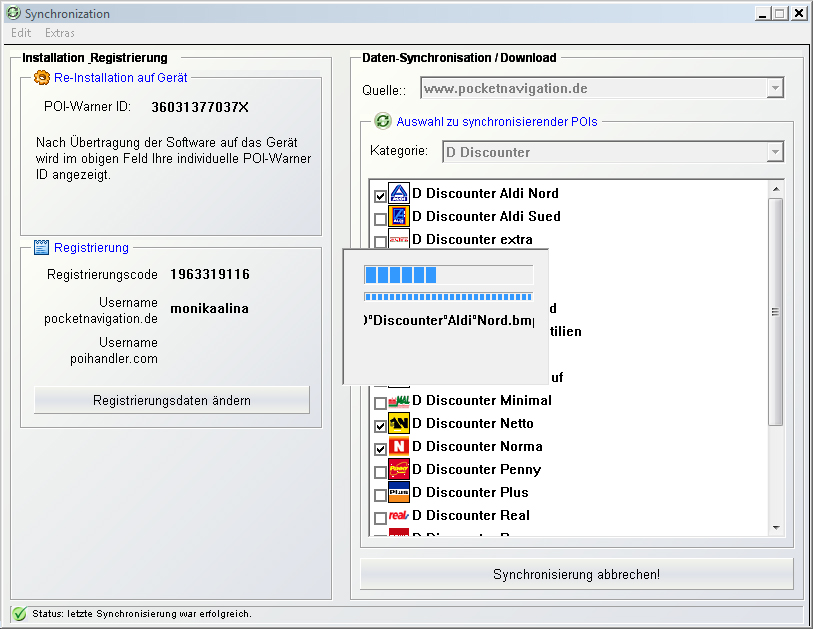The height and width of the screenshot is (629, 813).
Task: Open the Edit menu
Action: (x=21, y=33)
